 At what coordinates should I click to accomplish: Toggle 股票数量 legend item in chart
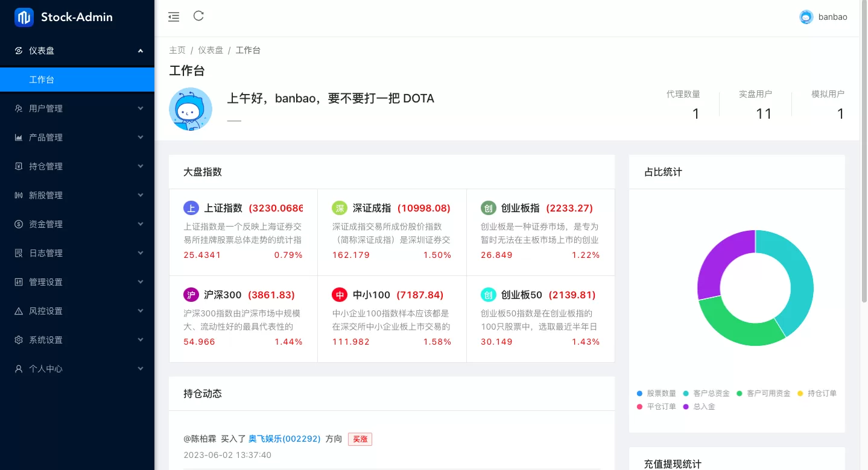656,393
